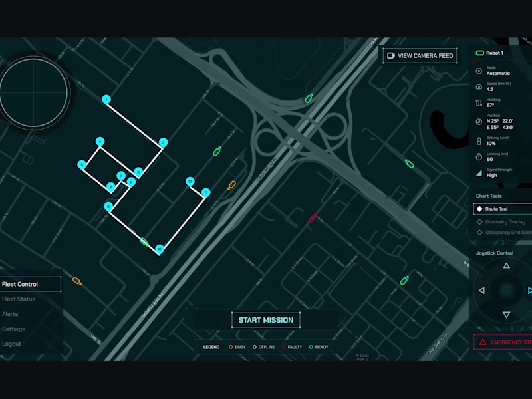This screenshot has height=399, width=532.
Task: Click the Offline legend marker
Action: click(255, 347)
